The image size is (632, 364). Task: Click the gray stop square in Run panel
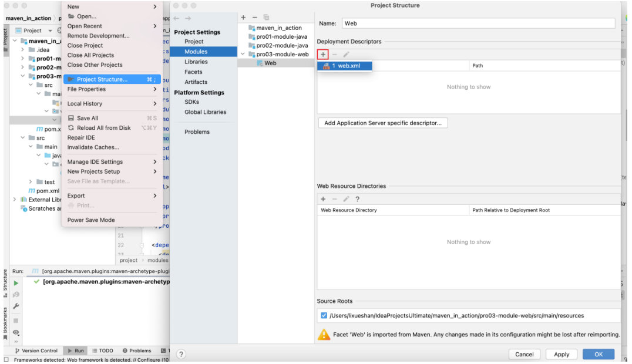(16, 321)
